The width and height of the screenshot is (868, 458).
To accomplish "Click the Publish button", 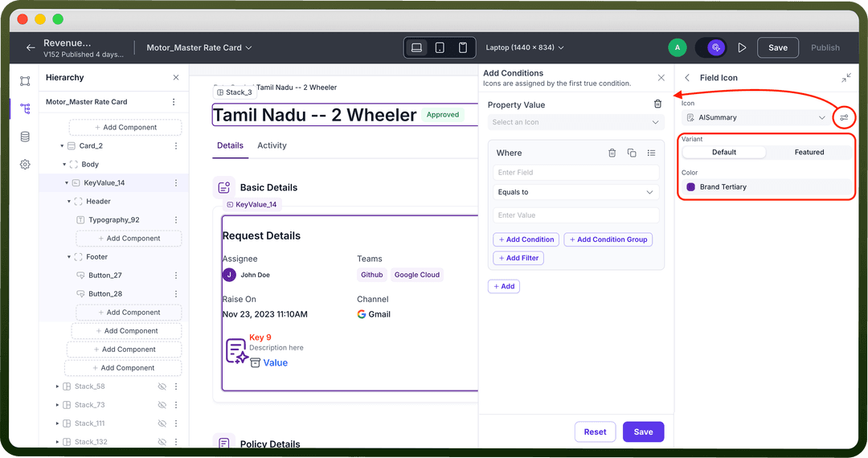I will pos(825,47).
